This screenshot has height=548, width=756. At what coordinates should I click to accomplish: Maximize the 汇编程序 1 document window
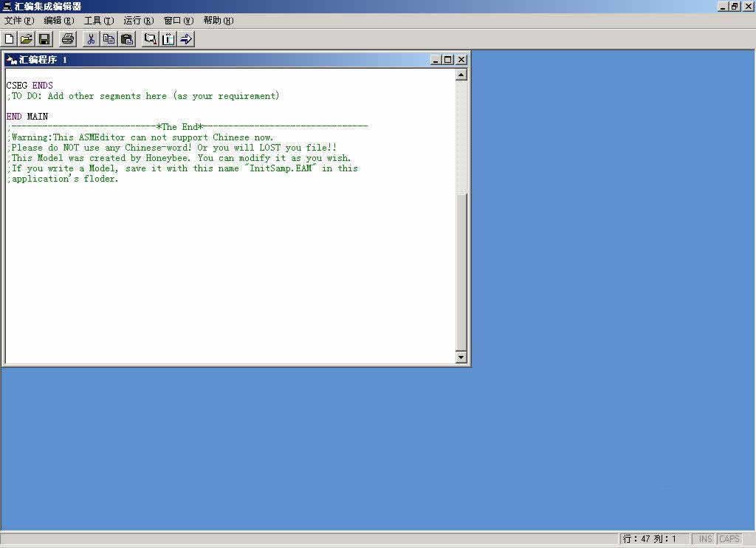point(448,60)
